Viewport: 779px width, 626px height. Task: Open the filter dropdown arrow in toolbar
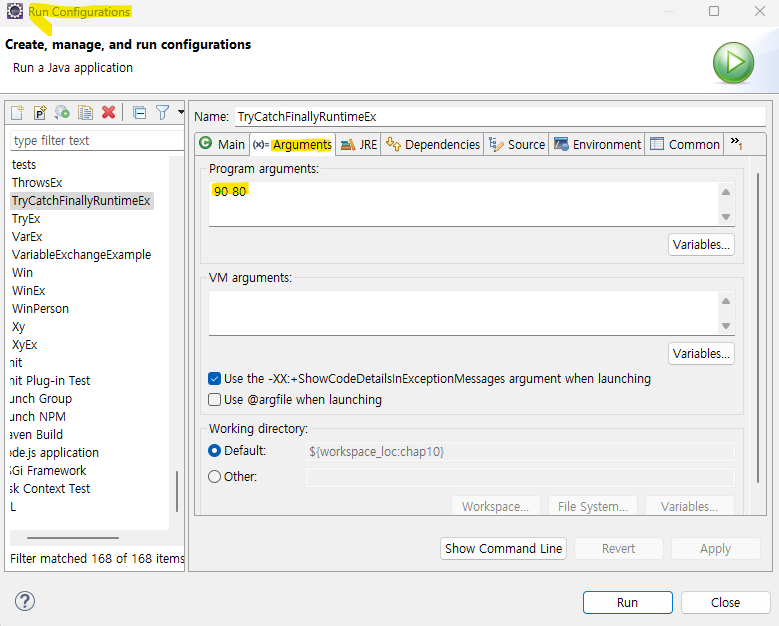click(181, 112)
